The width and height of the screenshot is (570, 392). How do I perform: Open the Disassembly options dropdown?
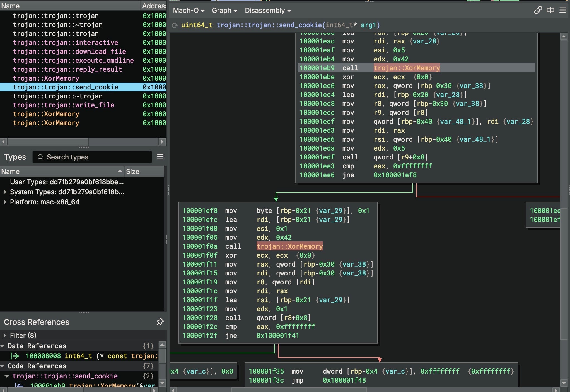click(268, 11)
